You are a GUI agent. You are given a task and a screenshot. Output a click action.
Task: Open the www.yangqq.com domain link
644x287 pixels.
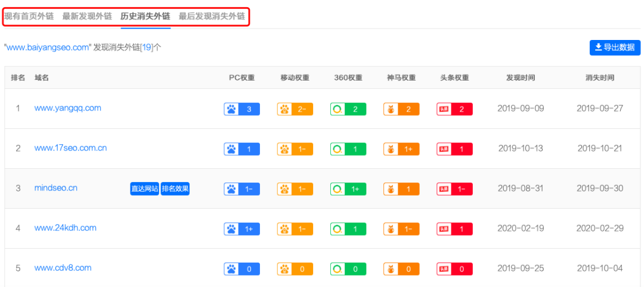tap(68, 108)
